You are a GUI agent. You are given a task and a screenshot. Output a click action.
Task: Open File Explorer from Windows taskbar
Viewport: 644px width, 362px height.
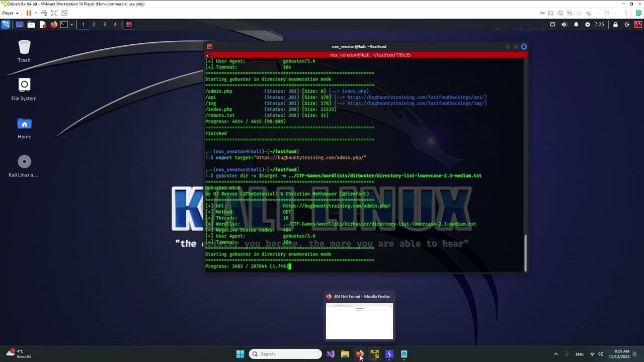tap(345, 354)
